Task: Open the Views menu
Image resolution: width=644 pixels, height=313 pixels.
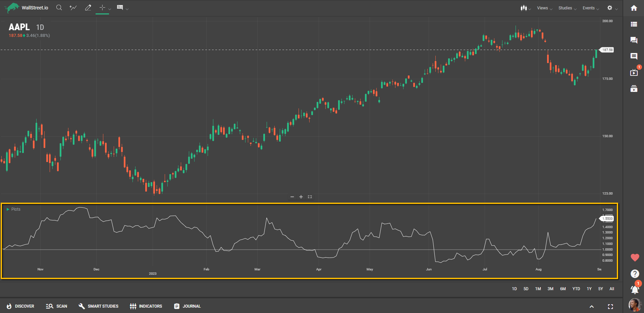Action: pos(544,8)
